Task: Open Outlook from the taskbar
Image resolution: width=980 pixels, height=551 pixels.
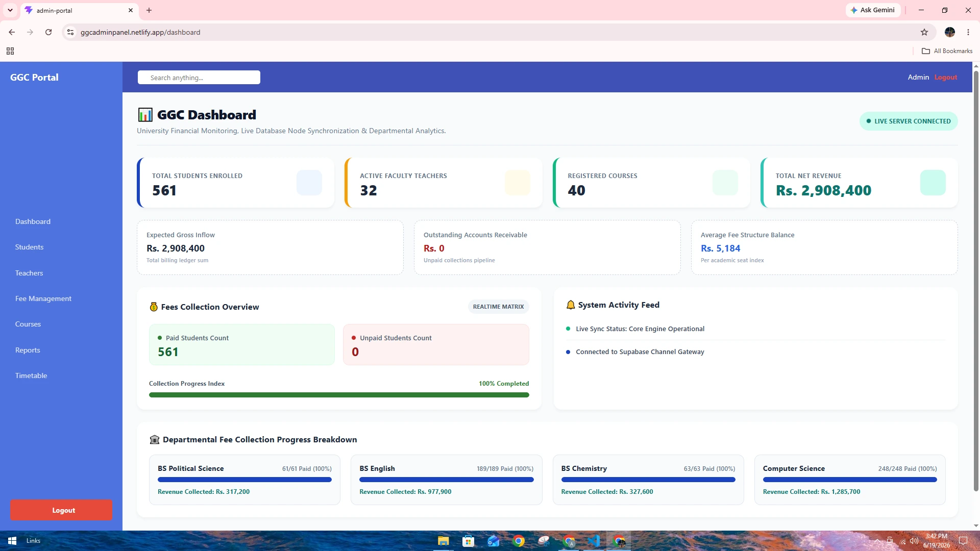Action: click(x=493, y=541)
